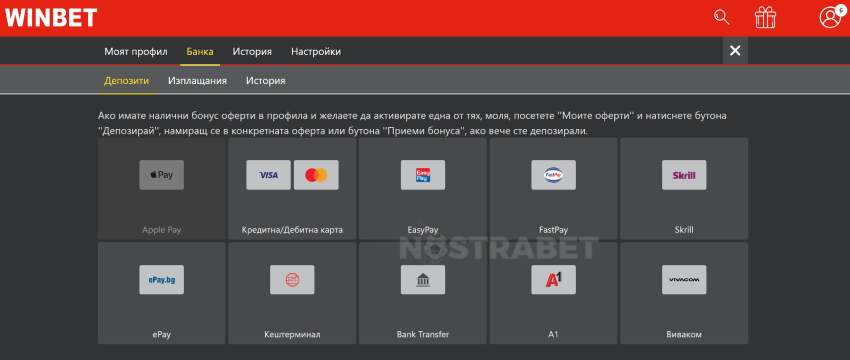Open the search magnifier icon
Viewport: 850px width, 360px height.
722,17
